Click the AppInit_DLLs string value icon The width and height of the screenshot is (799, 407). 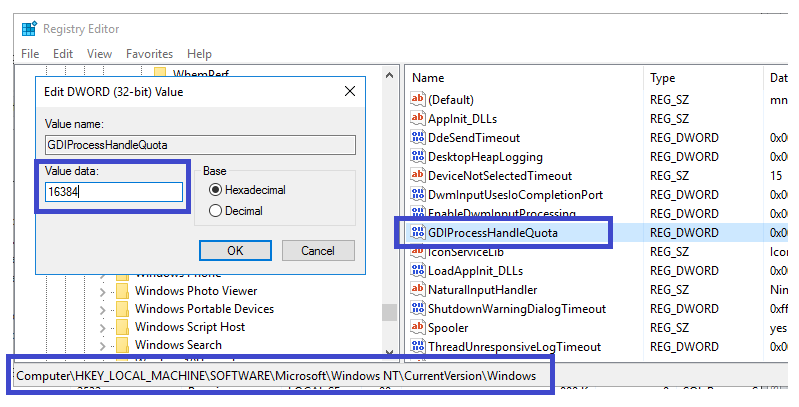coord(418,118)
